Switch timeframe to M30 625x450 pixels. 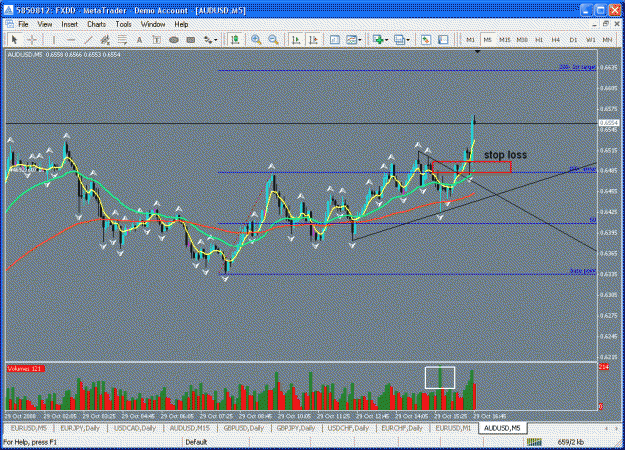pos(522,40)
